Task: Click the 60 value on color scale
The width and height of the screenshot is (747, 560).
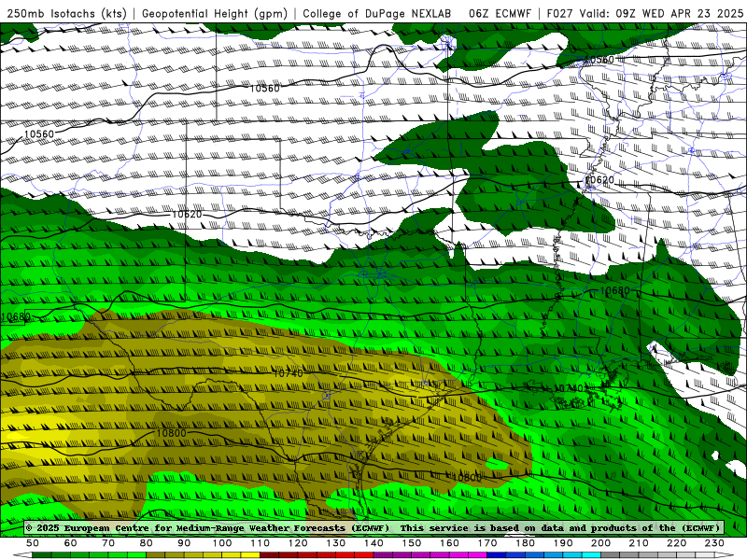Action: [x=71, y=543]
